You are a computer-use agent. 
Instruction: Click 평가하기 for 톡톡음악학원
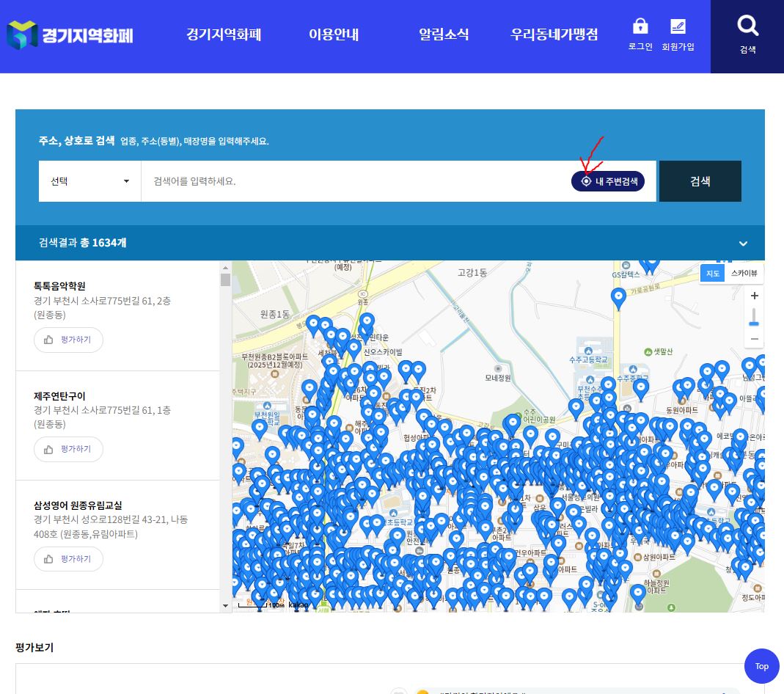click(x=68, y=340)
